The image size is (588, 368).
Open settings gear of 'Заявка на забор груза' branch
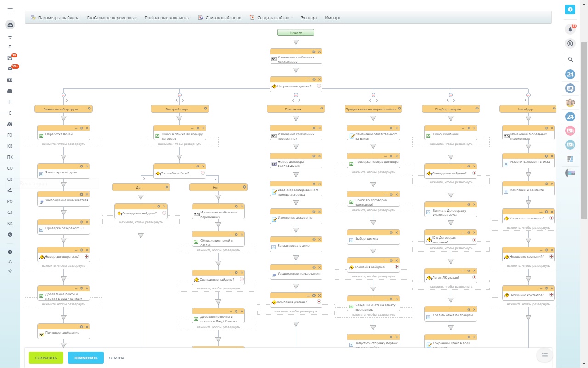90,109
